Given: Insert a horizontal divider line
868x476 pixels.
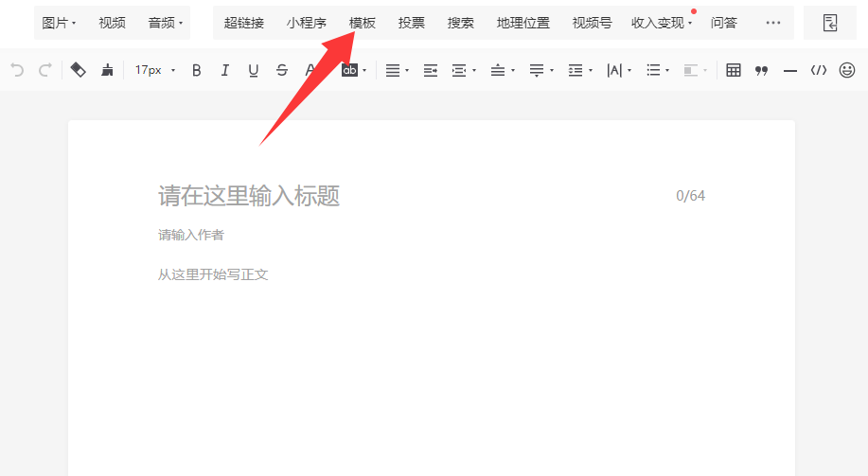Looking at the screenshot, I should 790,71.
